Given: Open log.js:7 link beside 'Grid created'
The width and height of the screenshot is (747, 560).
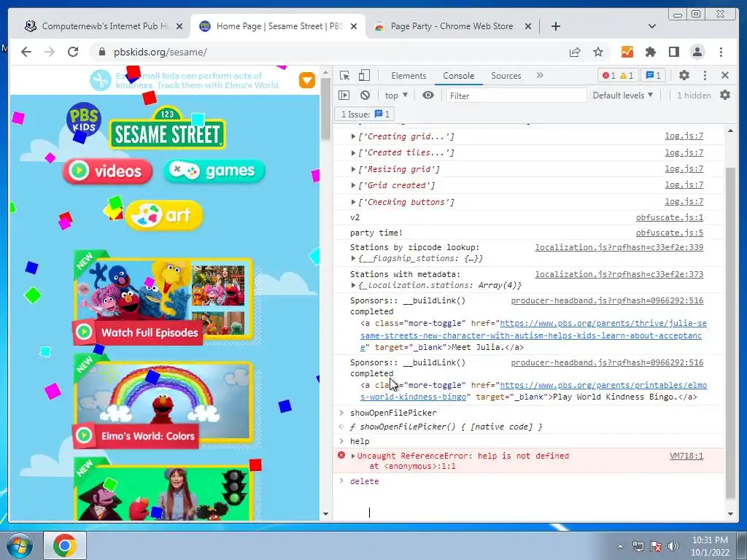Looking at the screenshot, I should [684, 184].
